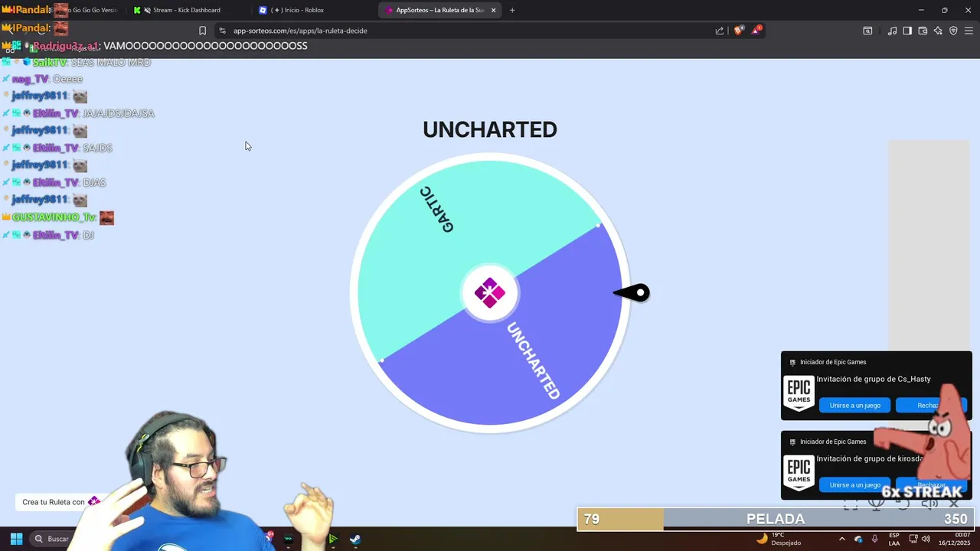Click the OneDrive cloud tray icon
Image resolution: width=980 pixels, height=551 pixels.
pyautogui.click(x=858, y=539)
